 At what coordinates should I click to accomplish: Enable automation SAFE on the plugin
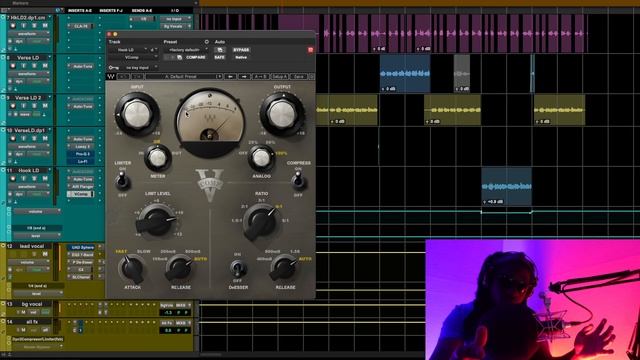[x=220, y=58]
